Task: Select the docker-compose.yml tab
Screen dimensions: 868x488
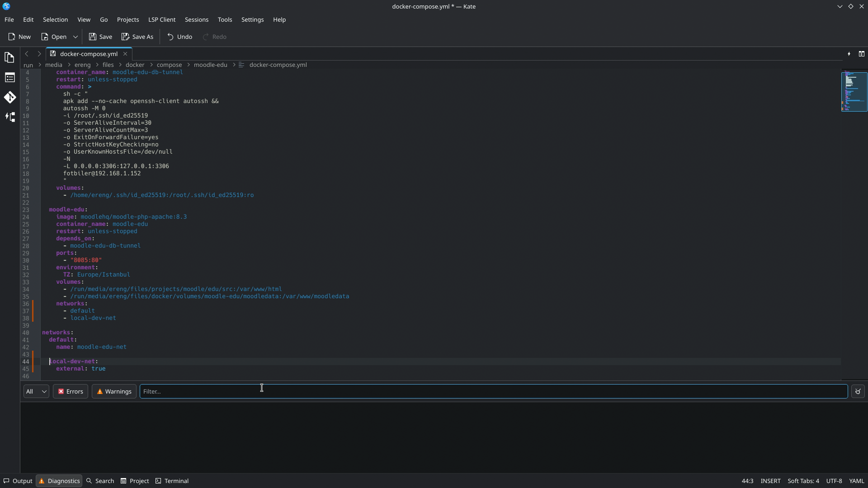Action: click(x=89, y=54)
